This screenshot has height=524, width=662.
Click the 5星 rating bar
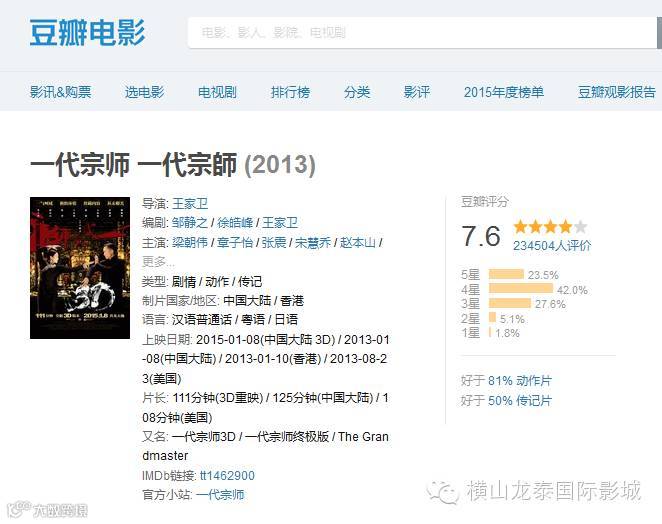[x=506, y=274]
